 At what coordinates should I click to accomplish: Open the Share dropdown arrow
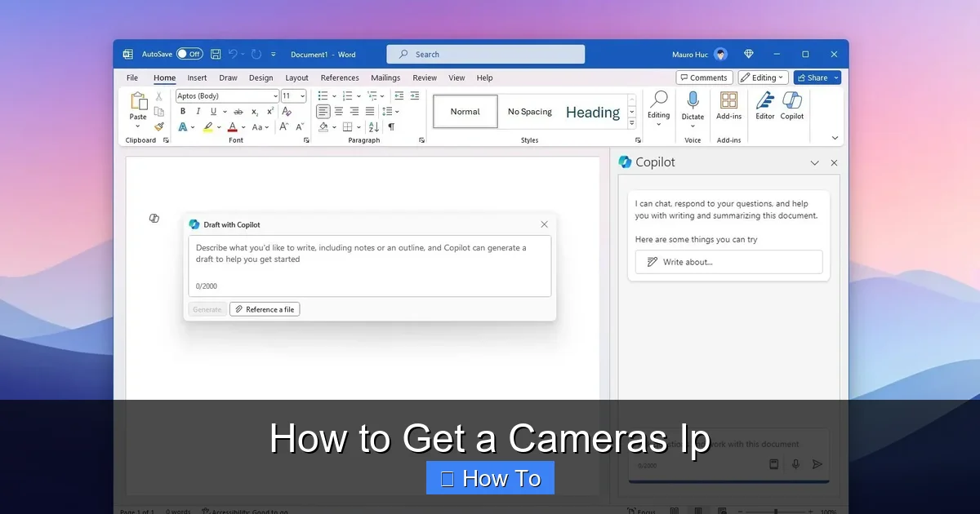coord(835,78)
